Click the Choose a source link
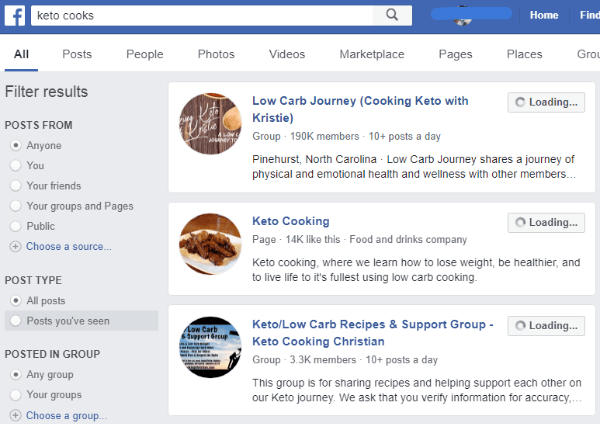 click(x=69, y=246)
